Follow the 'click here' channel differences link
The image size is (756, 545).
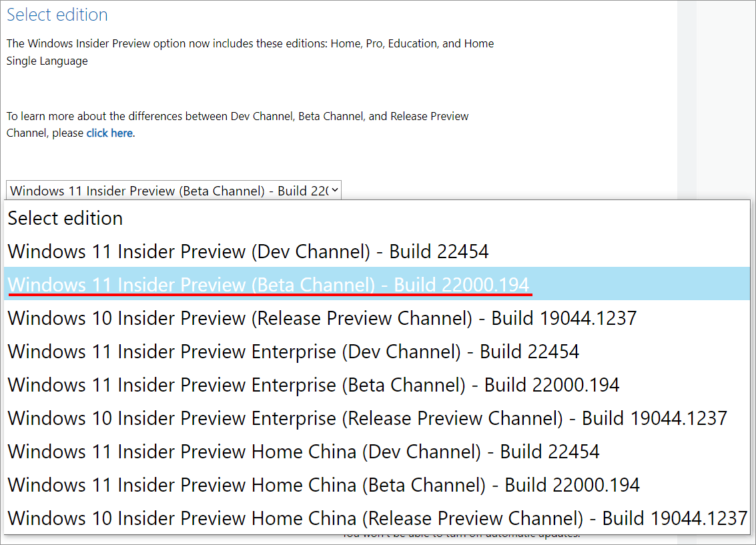coord(109,133)
